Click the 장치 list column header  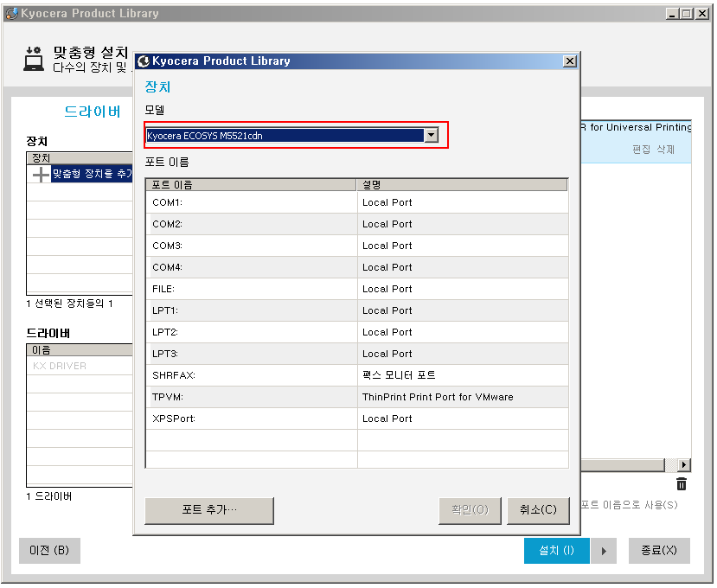point(80,158)
